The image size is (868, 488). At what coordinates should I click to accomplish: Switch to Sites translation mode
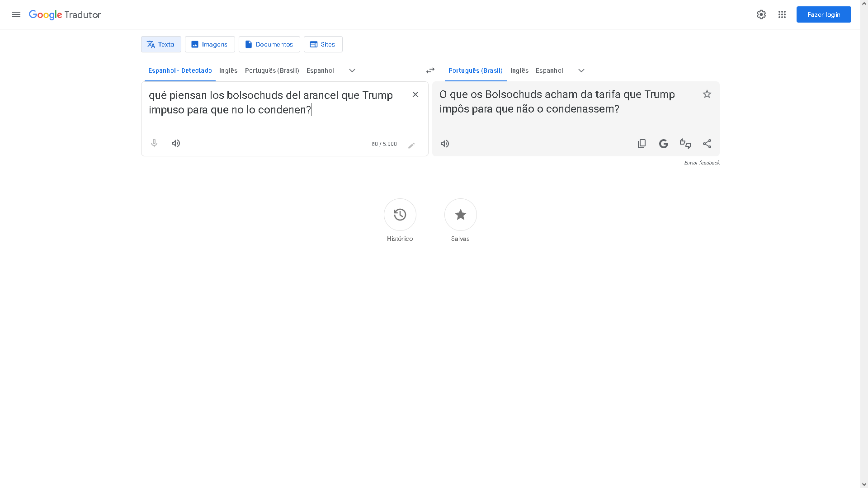(323, 44)
